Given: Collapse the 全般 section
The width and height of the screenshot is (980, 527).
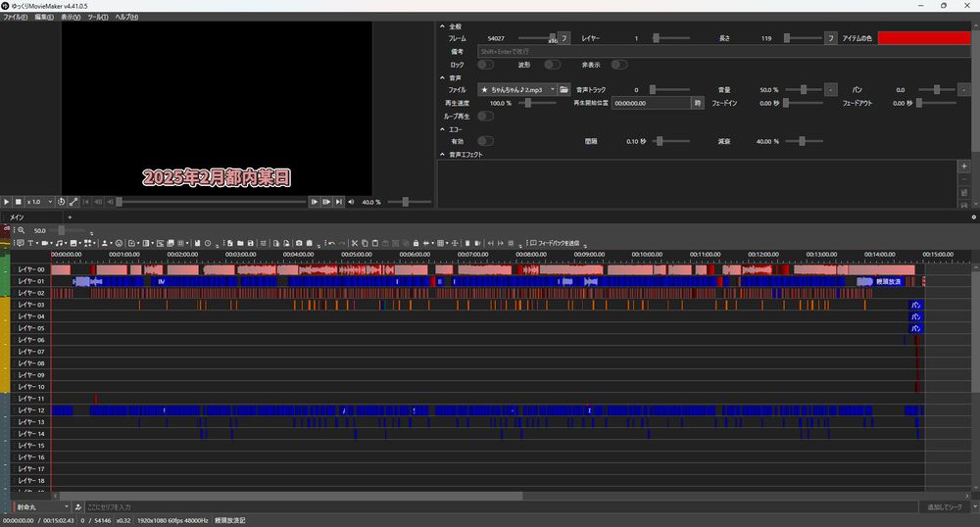Looking at the screenshot, I should pyautogui.click(x=443, y=26).
